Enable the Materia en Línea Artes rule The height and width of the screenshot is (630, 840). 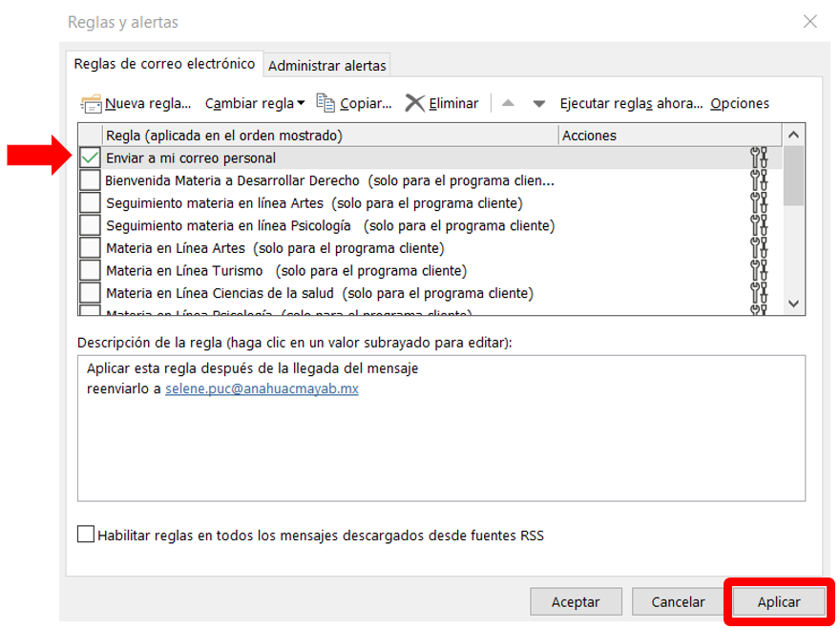coord(90,248)
